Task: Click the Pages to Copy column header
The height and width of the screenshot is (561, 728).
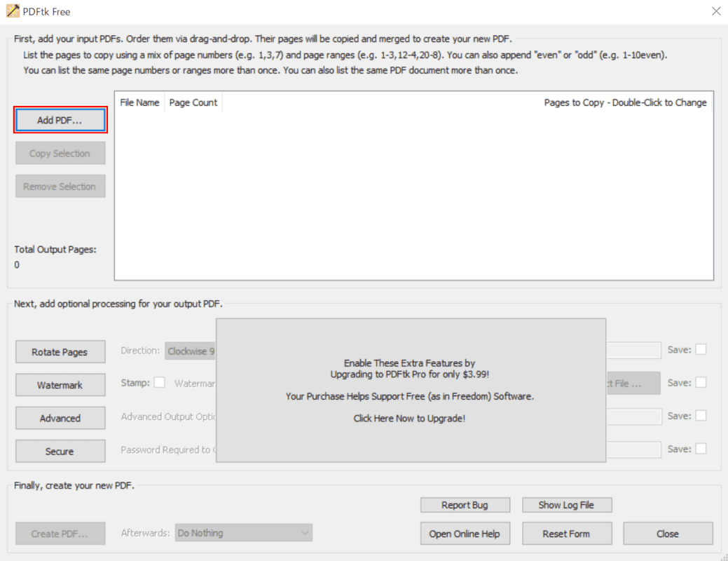Action: tap(626, 102)
